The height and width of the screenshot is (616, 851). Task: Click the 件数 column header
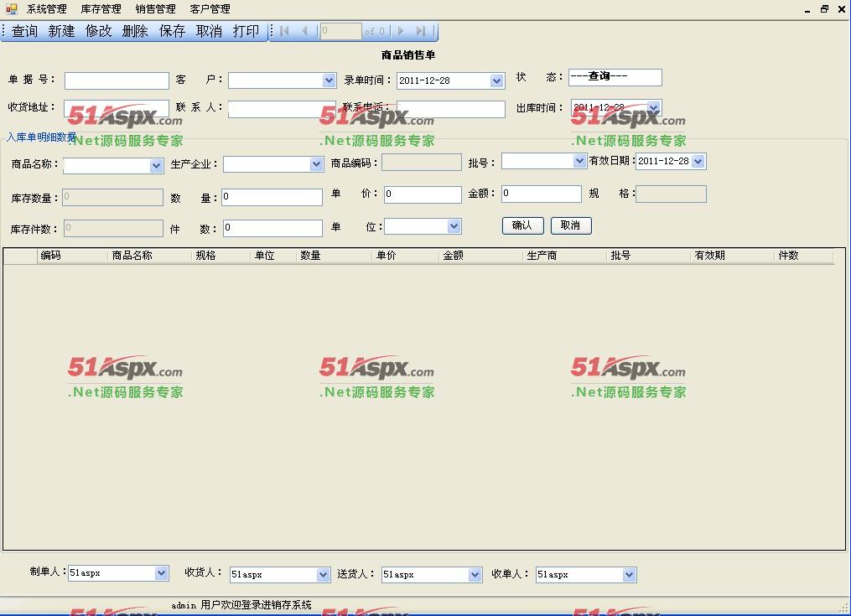pos(804,256)
